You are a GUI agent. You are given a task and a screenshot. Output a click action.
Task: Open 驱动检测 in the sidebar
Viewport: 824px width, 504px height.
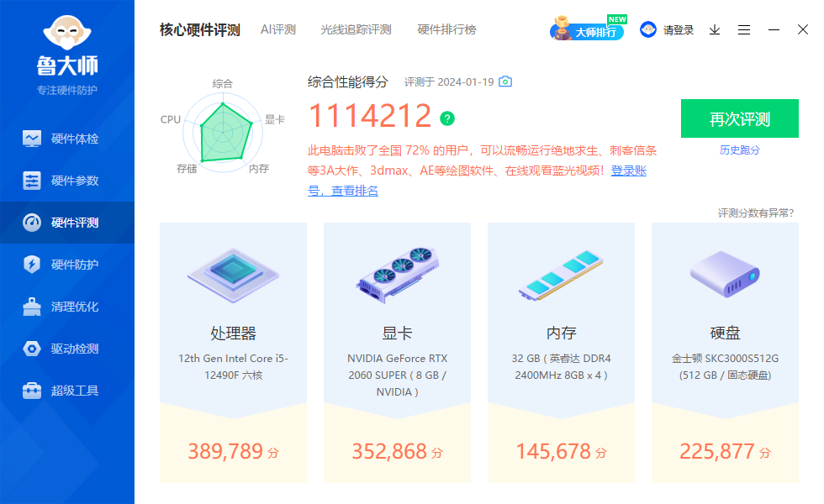click(67, 349)
